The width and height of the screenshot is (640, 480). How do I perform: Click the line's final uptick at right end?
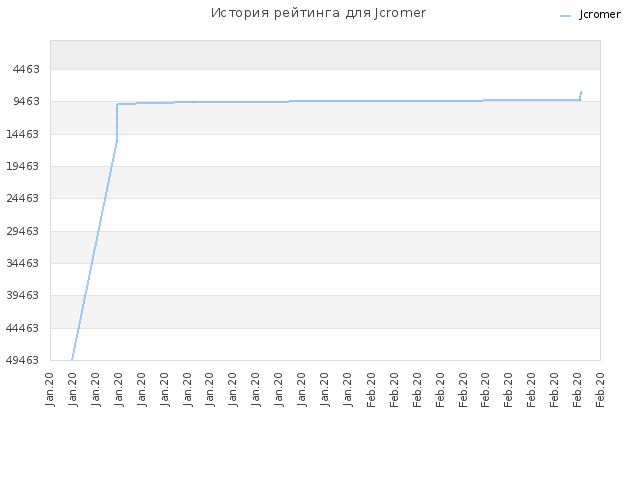pos(581,96)
